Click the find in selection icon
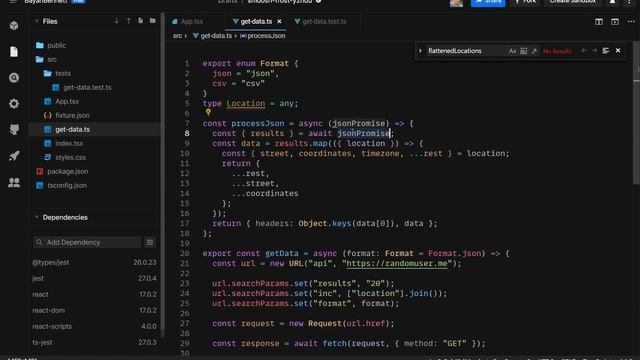 point(606,51)
